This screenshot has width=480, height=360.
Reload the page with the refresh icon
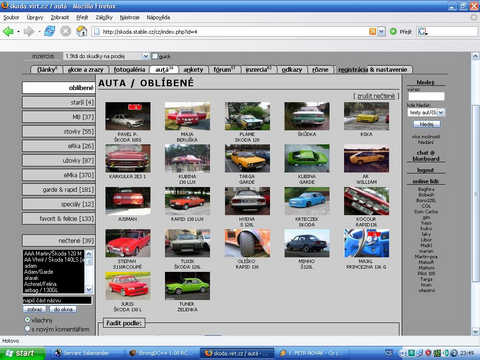(x=50, y=31)
